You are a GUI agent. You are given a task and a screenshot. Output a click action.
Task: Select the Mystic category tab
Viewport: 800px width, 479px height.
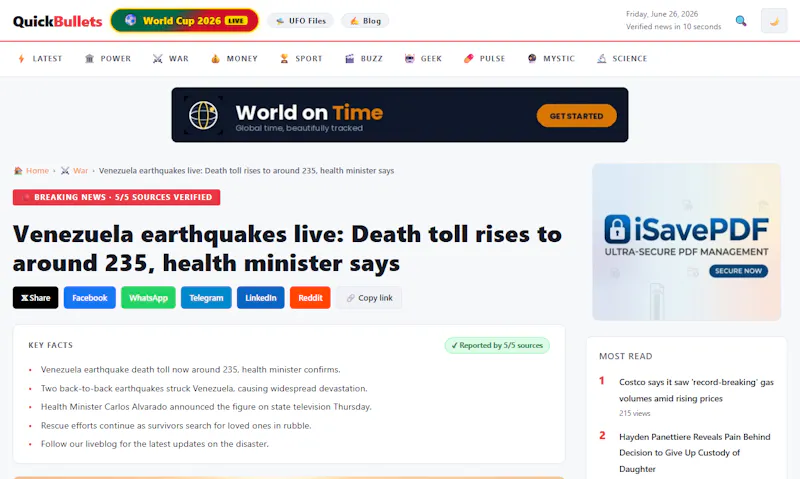pyautogui.click(x=551, y=59)
